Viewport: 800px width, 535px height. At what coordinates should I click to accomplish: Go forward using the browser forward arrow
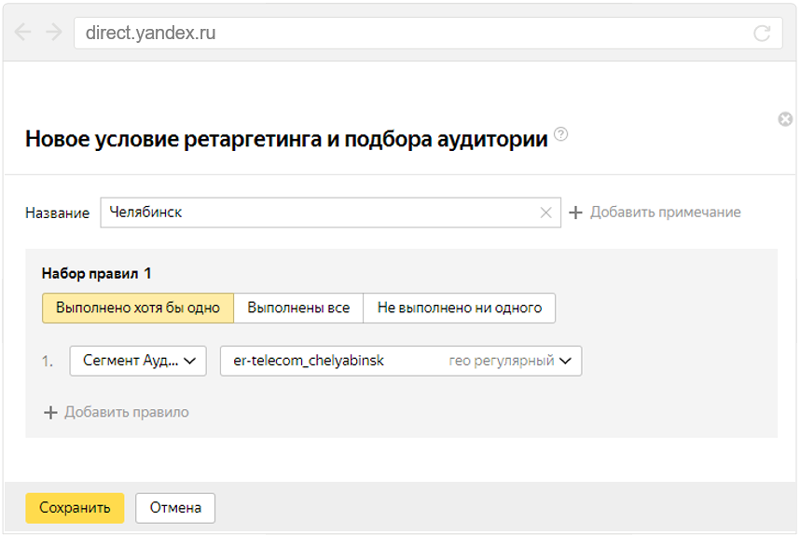[54, 33]
